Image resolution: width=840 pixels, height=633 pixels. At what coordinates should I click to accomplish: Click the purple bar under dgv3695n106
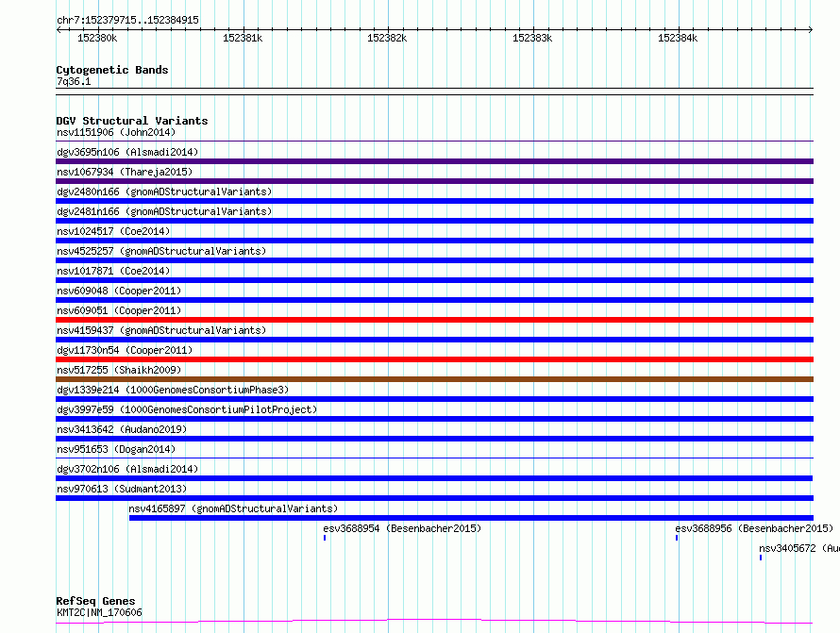(434, 161)
